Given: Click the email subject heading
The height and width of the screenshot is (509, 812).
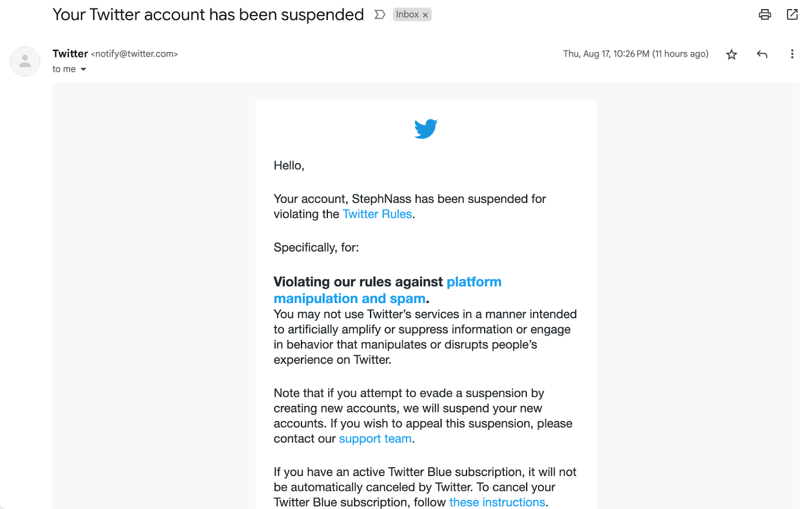Looking at the screenshot, I should pos(208,15).
